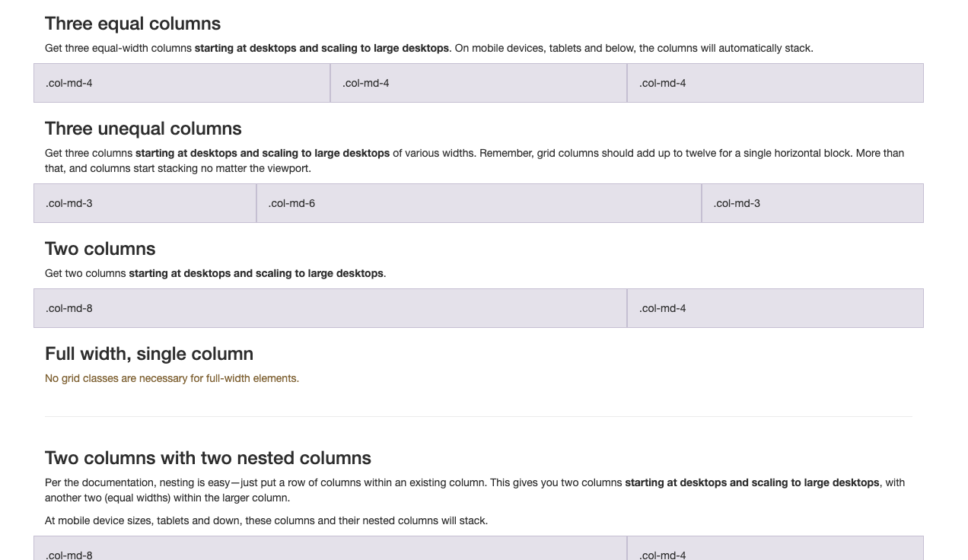This screenshot has width=968, height=560.
Task: Click the 'Three unequal columns' heading
Action: 143,129
